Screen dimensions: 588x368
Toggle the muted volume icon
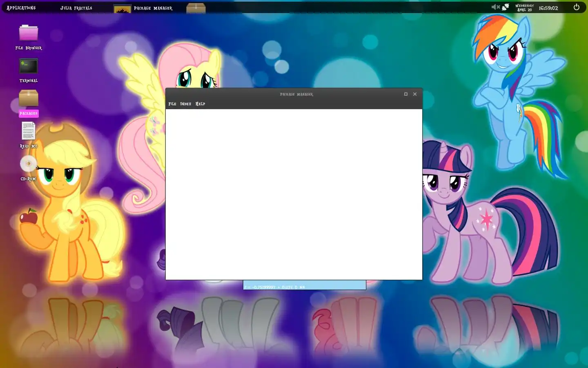(x=495, y=7)
